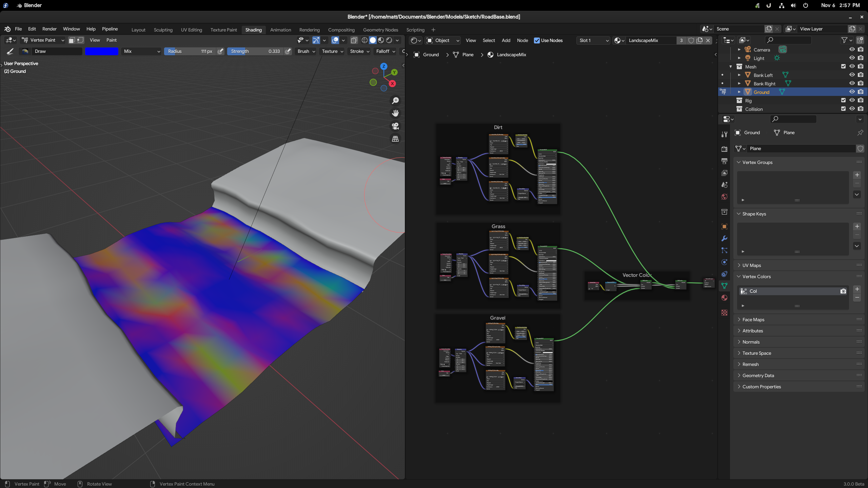Exclude the Rig collection checkbox

click(x=843, y=100)
